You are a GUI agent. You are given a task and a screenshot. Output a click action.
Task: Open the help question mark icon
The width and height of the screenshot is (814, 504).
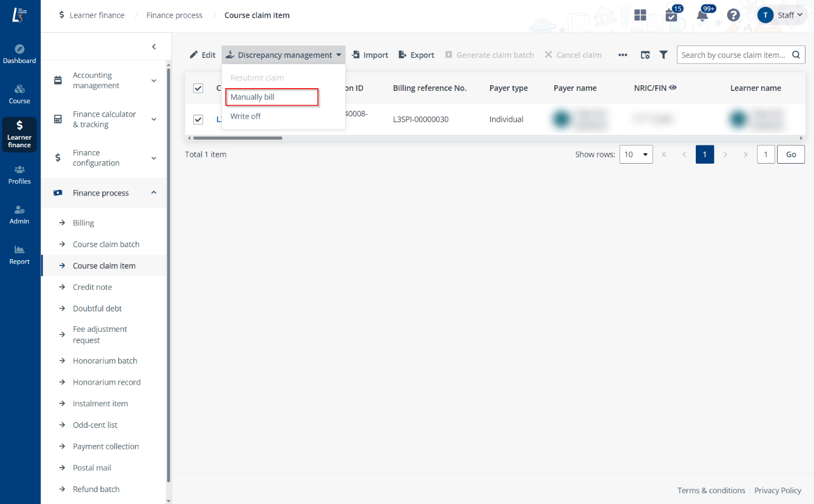[733, 15]
